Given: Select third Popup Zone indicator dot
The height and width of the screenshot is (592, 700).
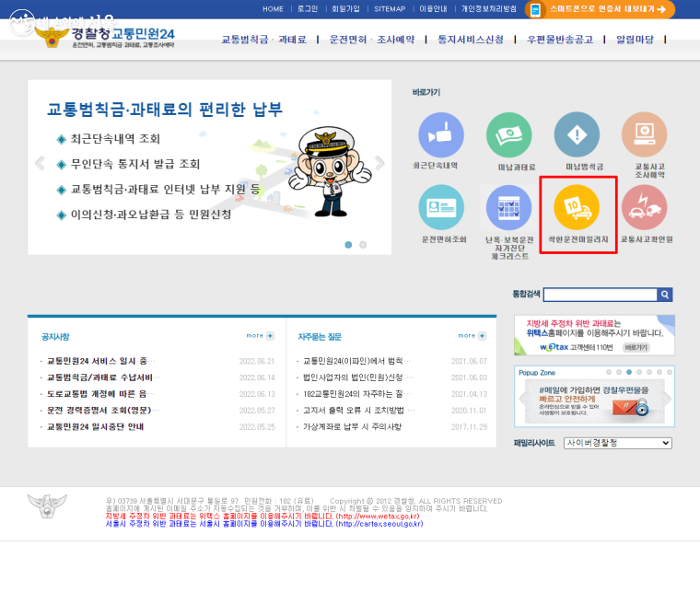Looking at the screenshot, I should pyautogui.click(x=629, y=372).
